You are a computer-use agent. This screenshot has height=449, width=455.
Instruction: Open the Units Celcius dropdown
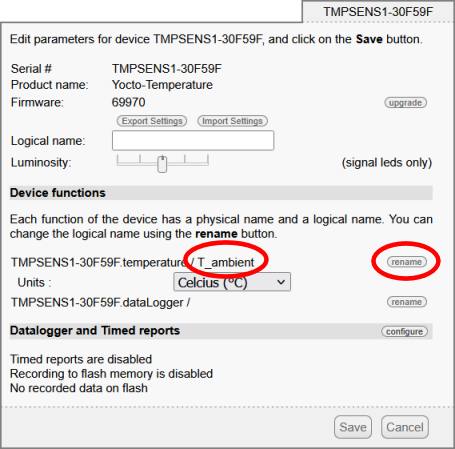tap(232, 282)
